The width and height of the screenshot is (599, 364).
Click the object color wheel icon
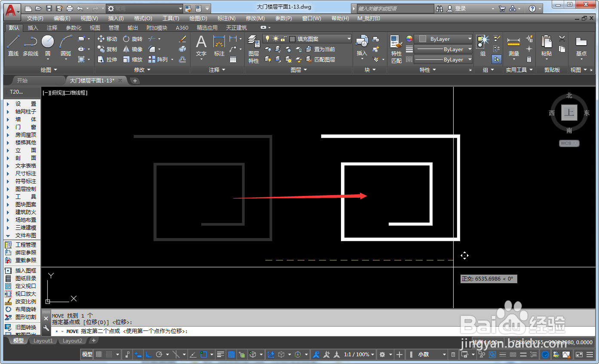tap(409, 39)
